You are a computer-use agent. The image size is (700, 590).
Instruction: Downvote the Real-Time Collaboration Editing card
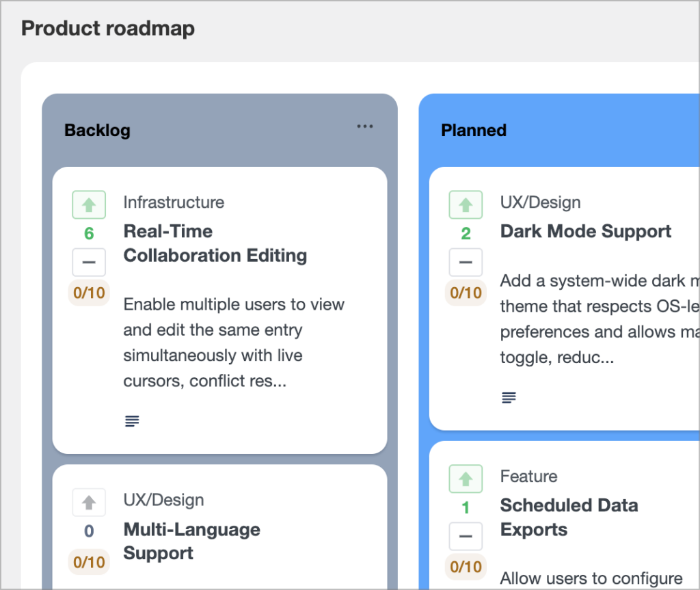pos(89,262)
